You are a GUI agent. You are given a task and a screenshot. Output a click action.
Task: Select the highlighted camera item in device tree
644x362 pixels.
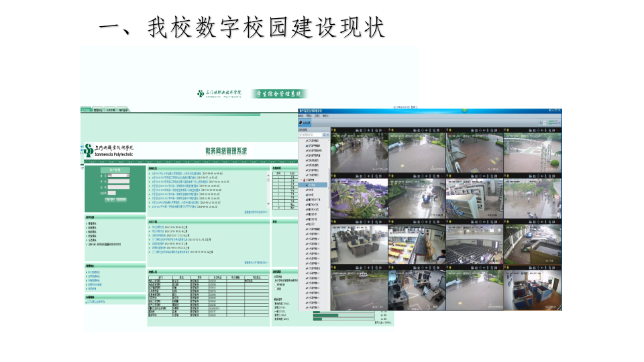tap(313, 185)
